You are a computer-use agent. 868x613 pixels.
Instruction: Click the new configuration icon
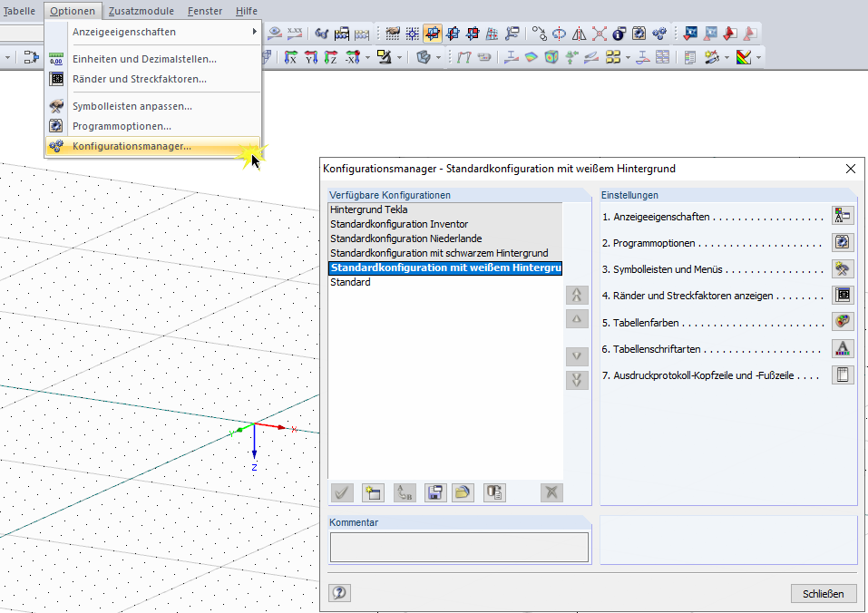[373, 492]
